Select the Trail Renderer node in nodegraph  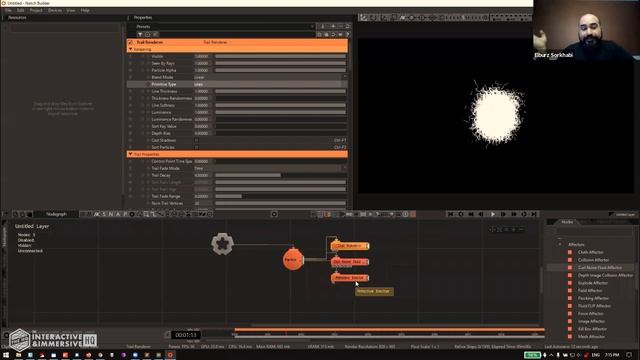[350, 246]
